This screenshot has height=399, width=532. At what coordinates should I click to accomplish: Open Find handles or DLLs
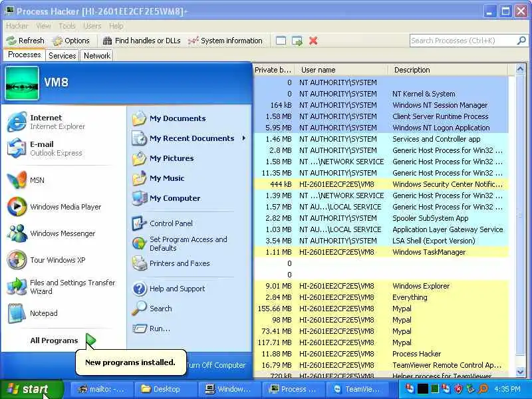[x=142, y=41]
